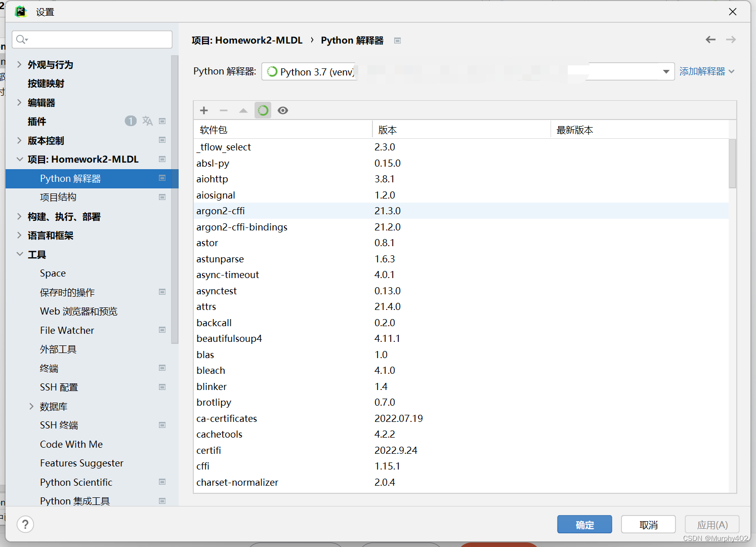Open 插件 settings page

(x=37, y=122)
